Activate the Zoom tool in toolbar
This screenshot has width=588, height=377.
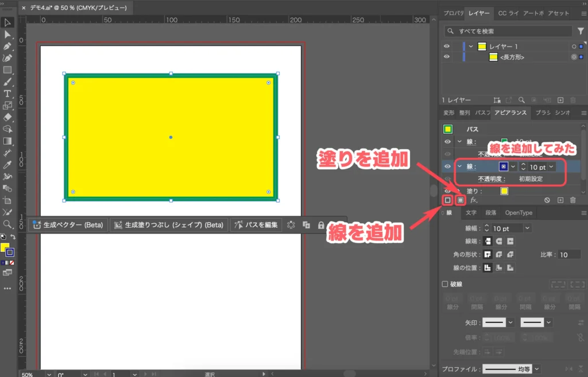7,224
